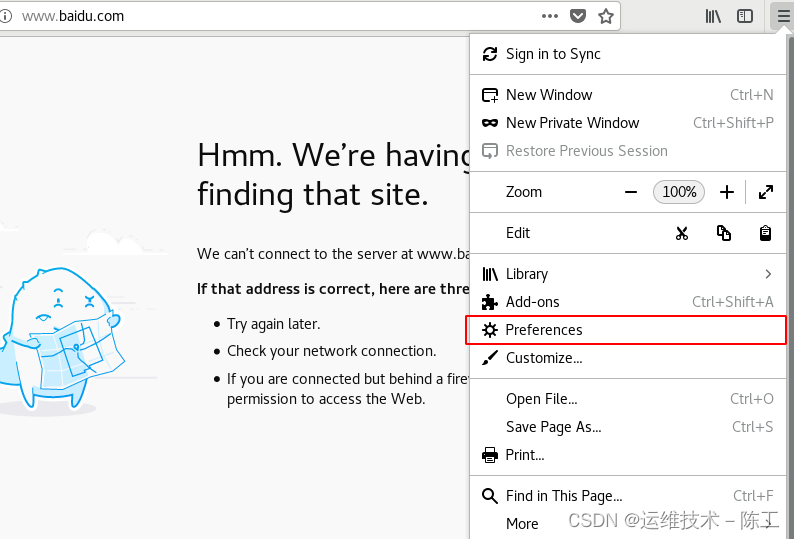Image resolution: width=794 pixels, height=539 pixels.
Task: Open a New Private Window
Action: point(628,123)
